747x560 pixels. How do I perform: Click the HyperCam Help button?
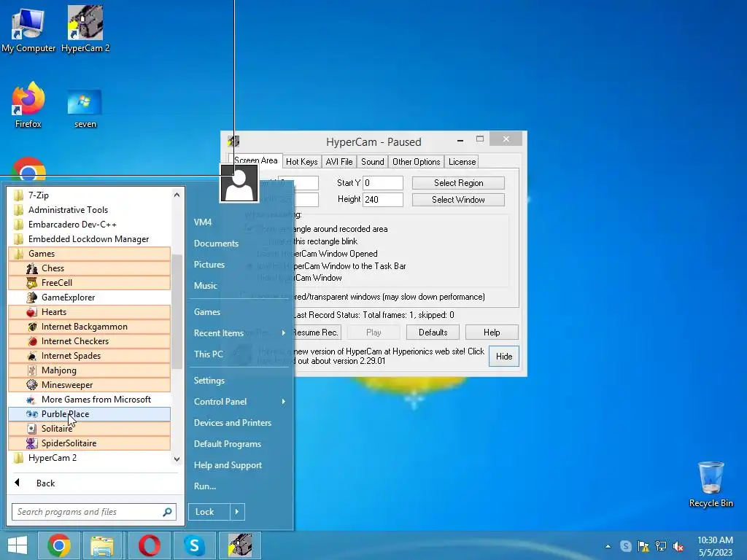(492, 332)
